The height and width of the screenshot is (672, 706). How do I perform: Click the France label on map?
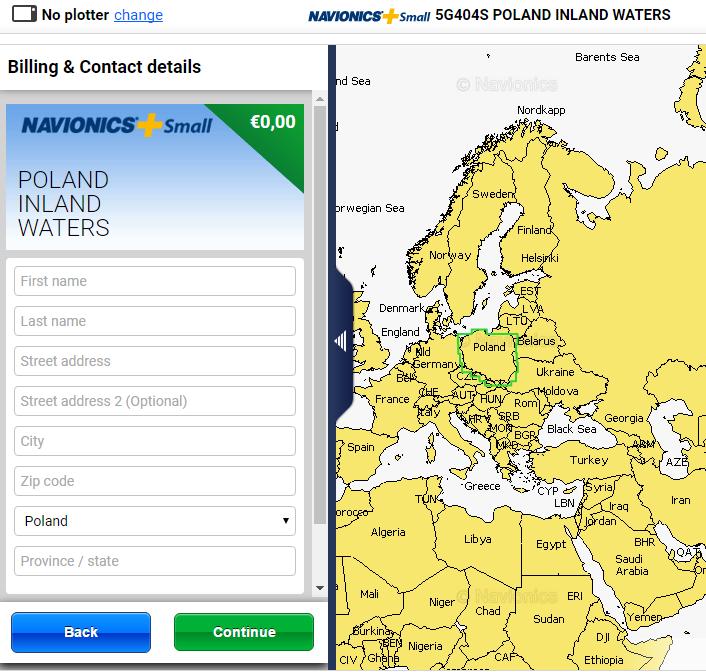[392, 399]
